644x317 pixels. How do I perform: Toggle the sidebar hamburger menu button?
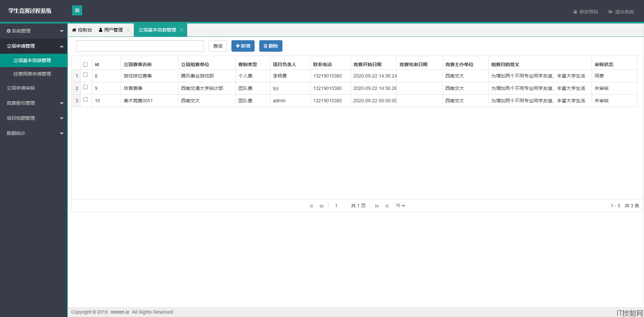click(x=77, y=10)
